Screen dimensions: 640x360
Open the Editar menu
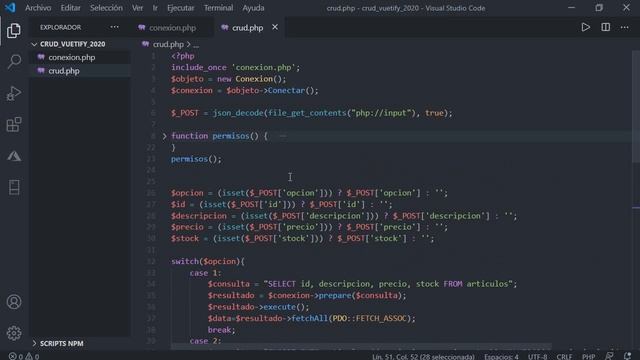point(70,8)
